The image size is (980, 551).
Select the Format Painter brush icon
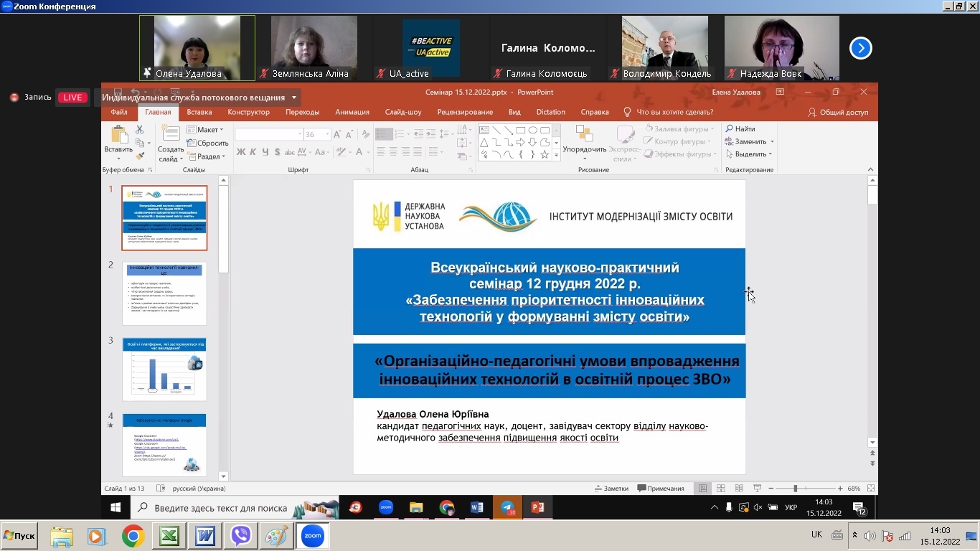pos(140,156)
